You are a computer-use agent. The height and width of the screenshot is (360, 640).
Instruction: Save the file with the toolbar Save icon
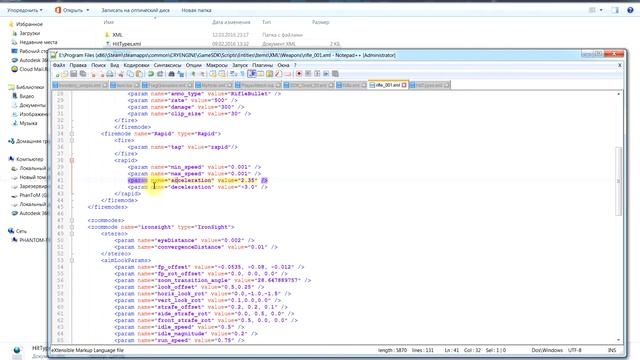73,74
